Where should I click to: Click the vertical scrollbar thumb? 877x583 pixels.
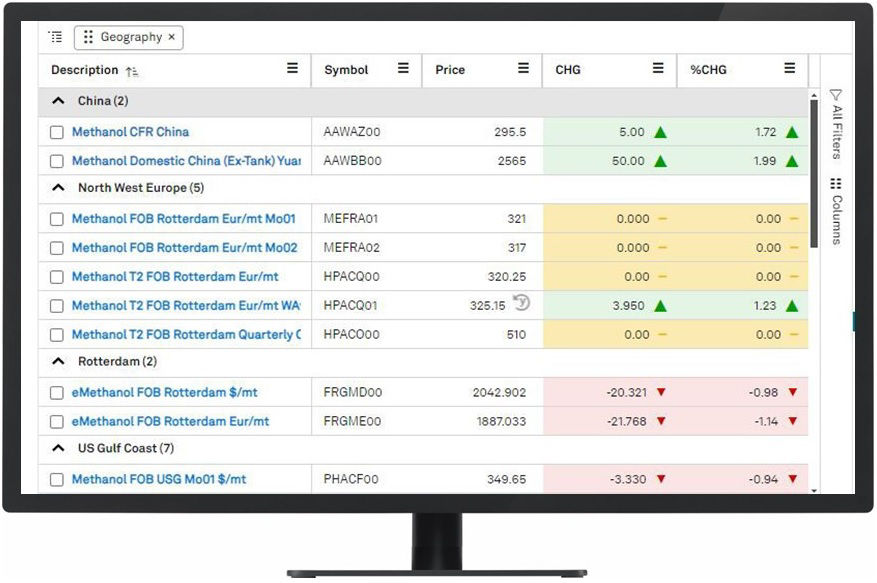814,170
